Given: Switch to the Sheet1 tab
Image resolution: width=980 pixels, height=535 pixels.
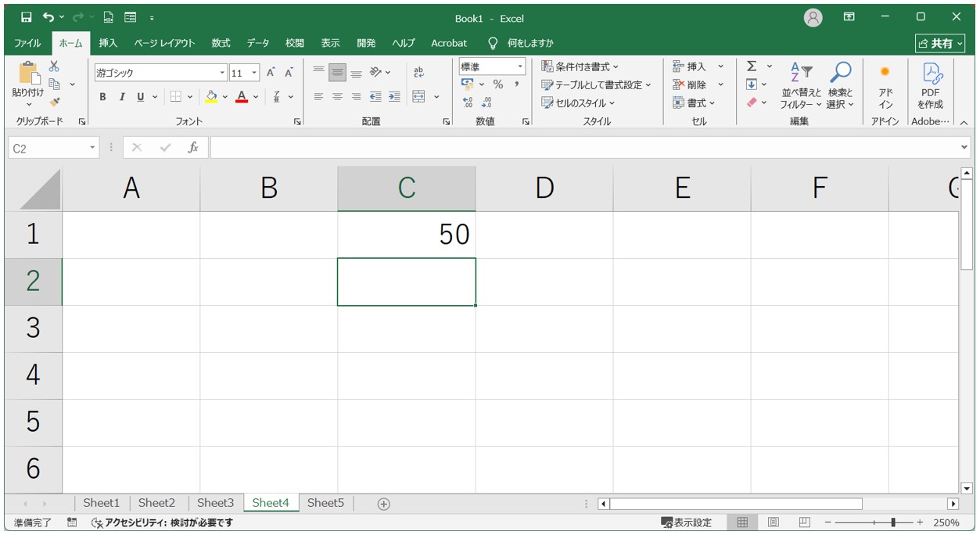Looking at the screenshot, I should pos(102,503).
